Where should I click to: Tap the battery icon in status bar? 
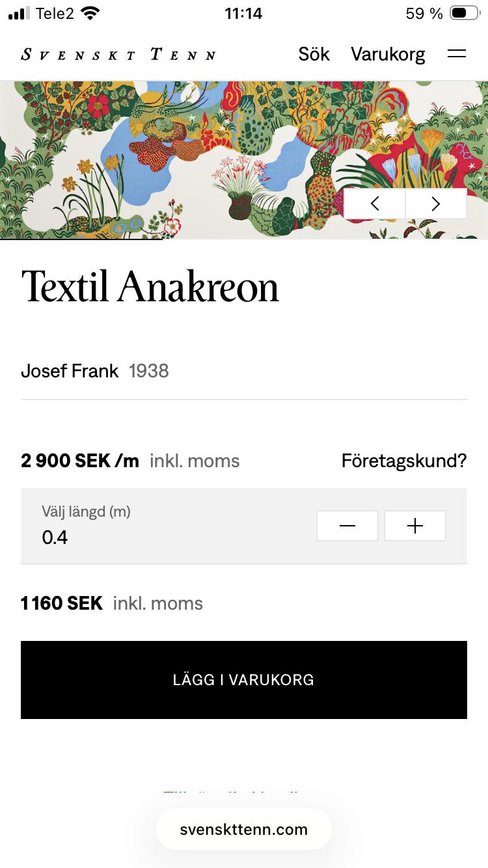[464, 13]
